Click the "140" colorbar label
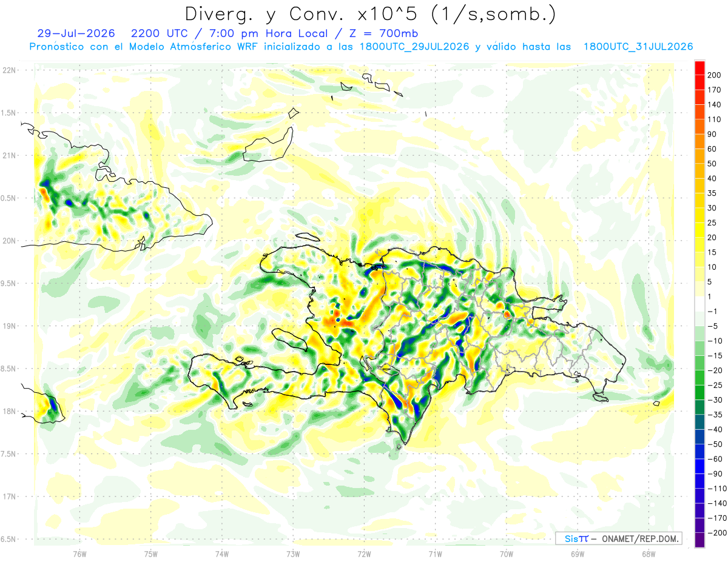 point(715,104)
